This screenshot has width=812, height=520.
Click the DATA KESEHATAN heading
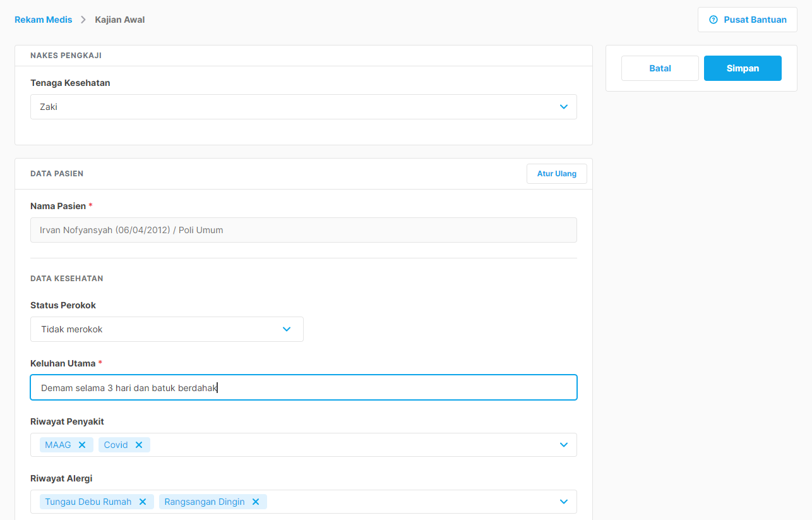(67, 279)
